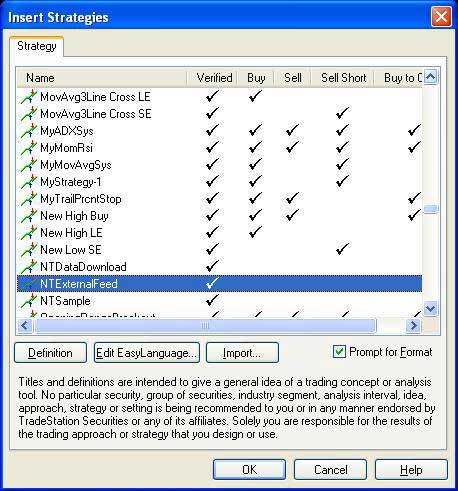Sort by the Verified column header
Screen dimensions: 458x491
[214, 78]
